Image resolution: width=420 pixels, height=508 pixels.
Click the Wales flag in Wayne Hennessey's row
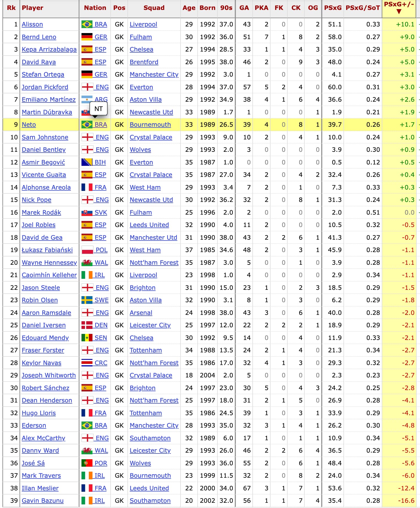pos(87,263)
